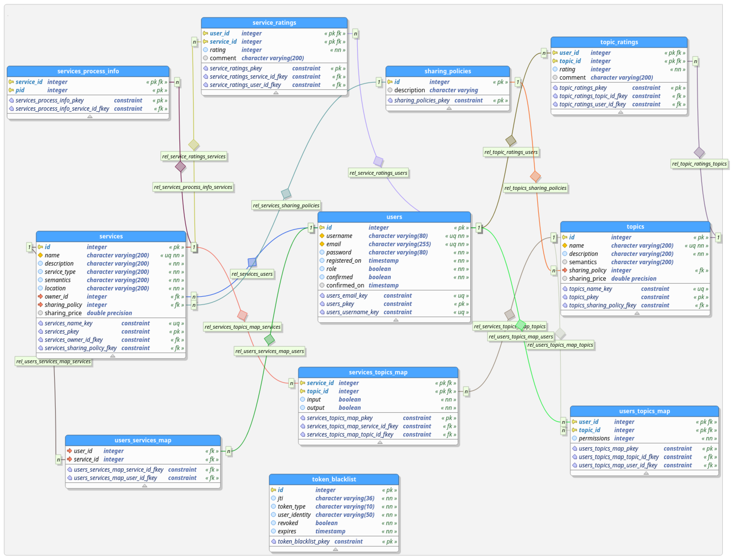Click the foreign key arrow beside topics sharing_policy

coord(565,270)
